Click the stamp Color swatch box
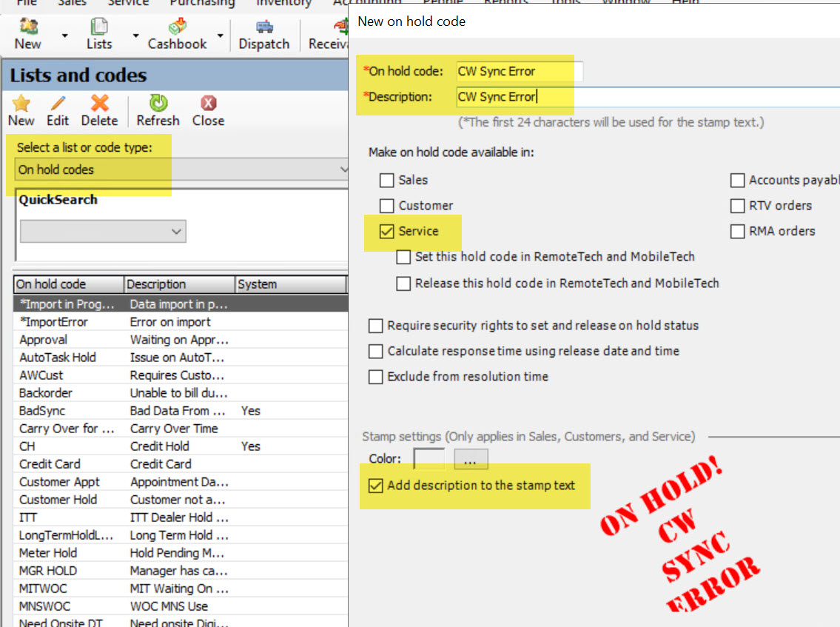The image size is (840, 627). tap(429, 459)
